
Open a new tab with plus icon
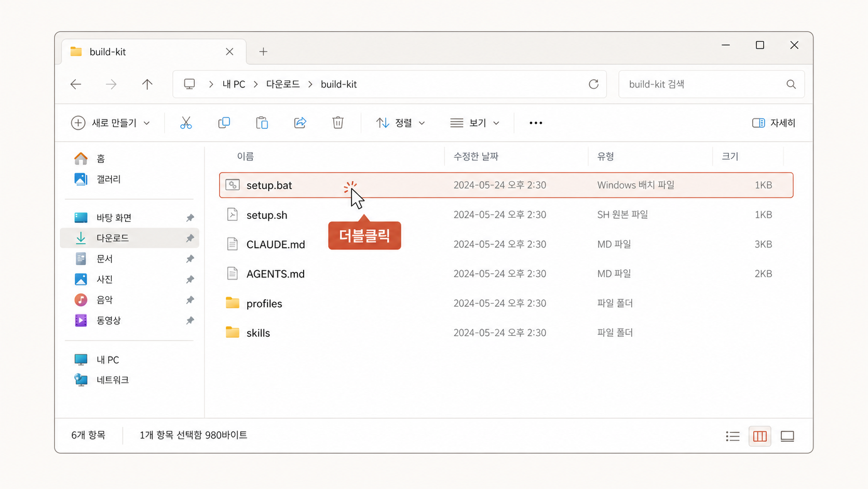click(x=263, y=51)
